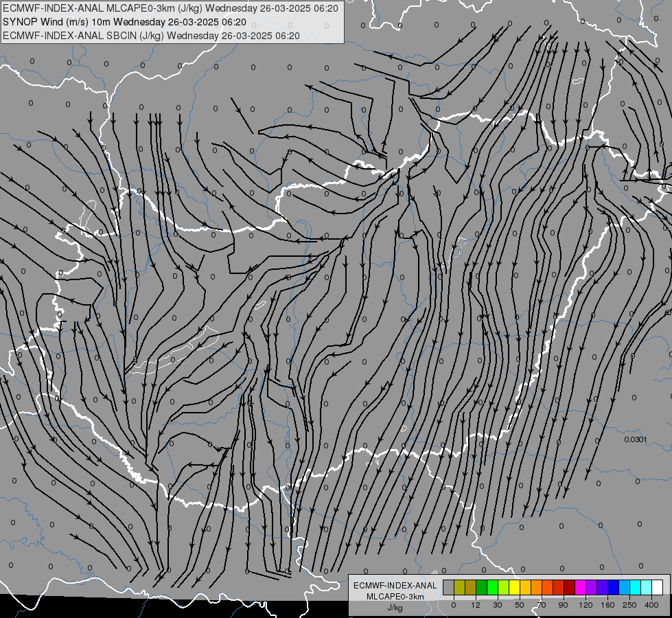Click the legend tick label 400

(651, 605)
